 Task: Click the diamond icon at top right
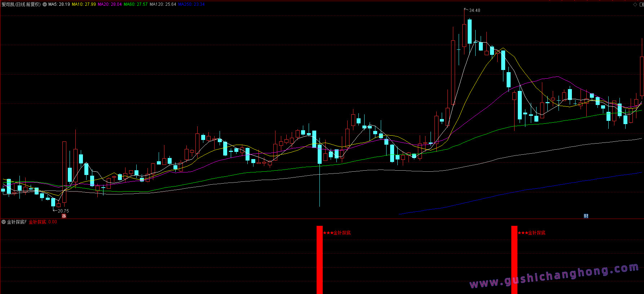635,4
